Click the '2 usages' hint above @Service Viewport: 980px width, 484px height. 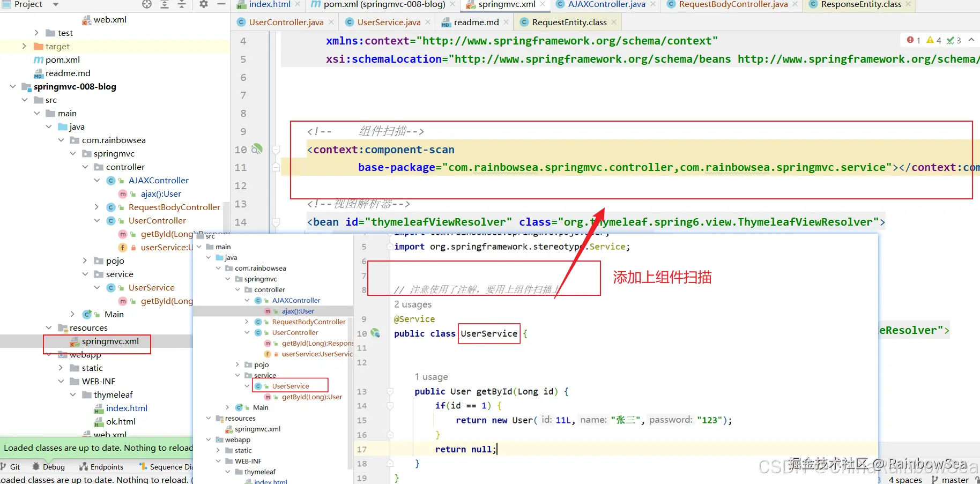(x=413, y=304)
